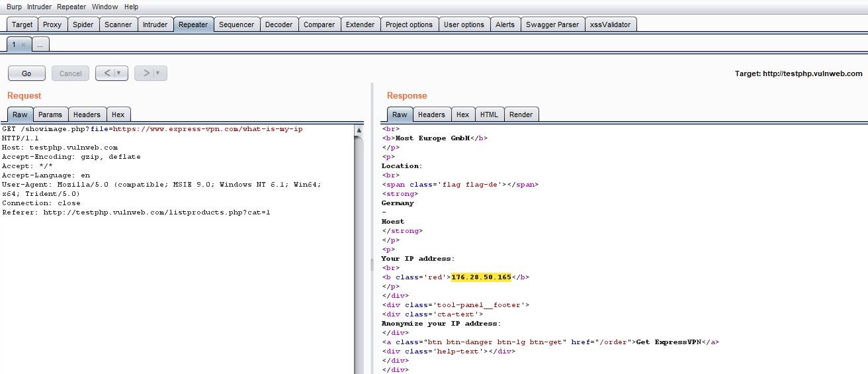This screenshot has width=868, height=374.
Task: Go forward to next request with > arrow
Action: pos(146,73)
